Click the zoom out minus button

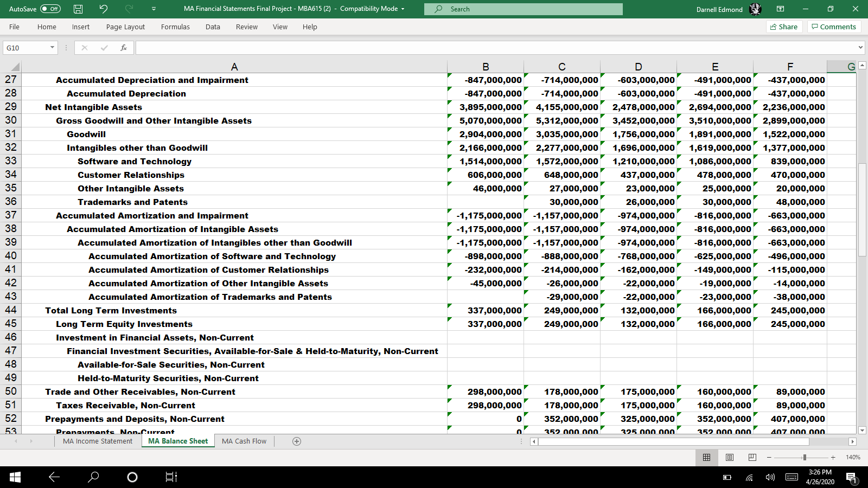pyautogui.click(x=769, y=458)
